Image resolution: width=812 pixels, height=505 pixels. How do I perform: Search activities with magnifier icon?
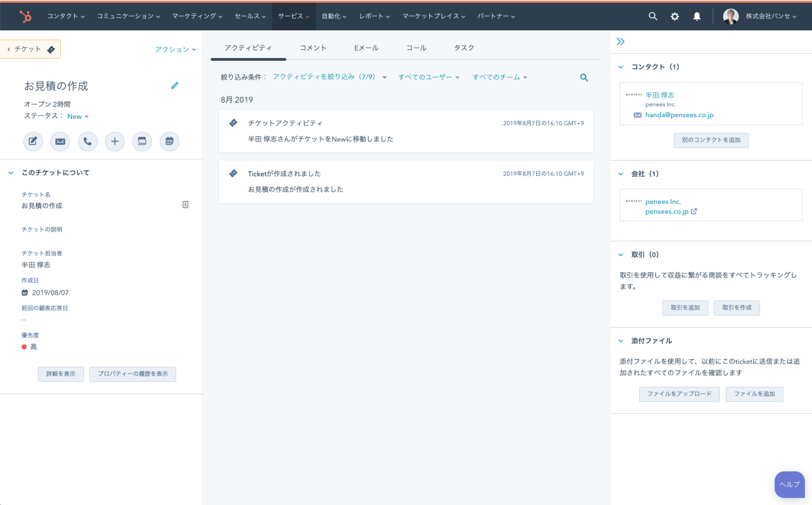[584, 78]
